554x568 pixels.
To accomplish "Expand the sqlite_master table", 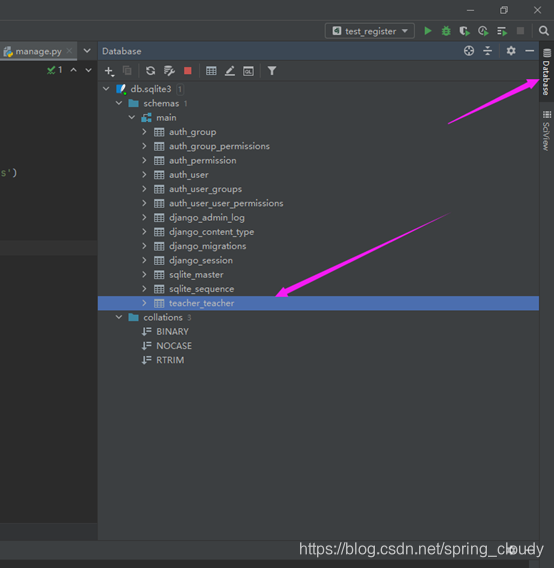I will [x=144, y=275].
